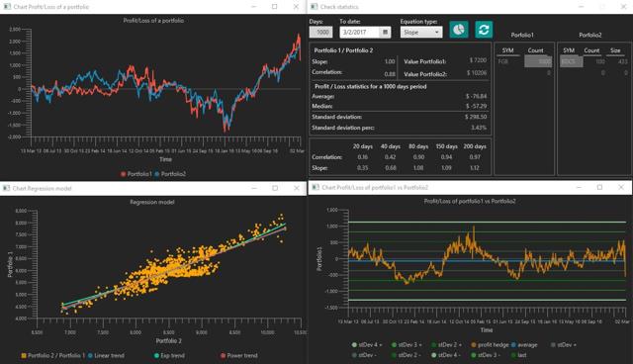Screen dimensions: 633x364
Task: Click the Standard deviation value $ 298.50
Action: tap(476, 117)
